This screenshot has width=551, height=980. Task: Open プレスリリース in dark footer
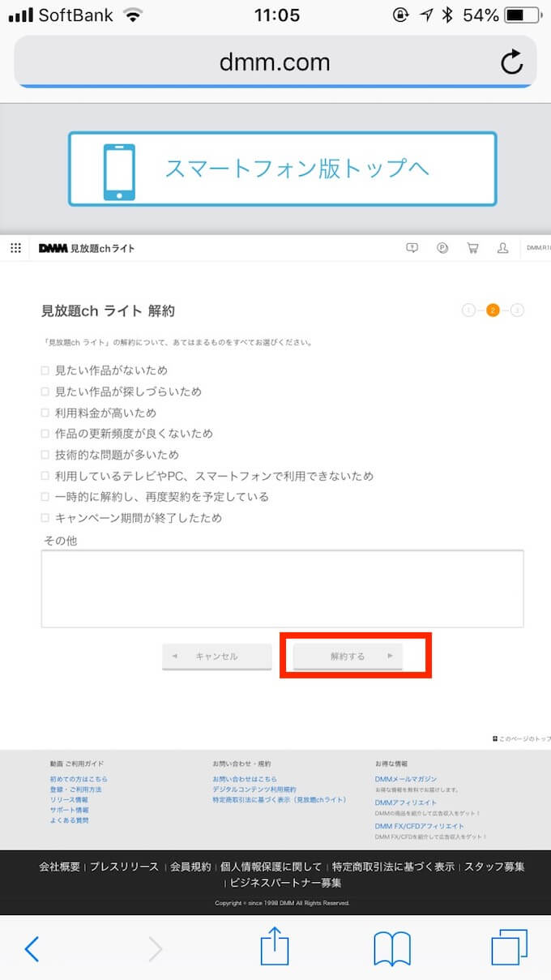[124, 867]
